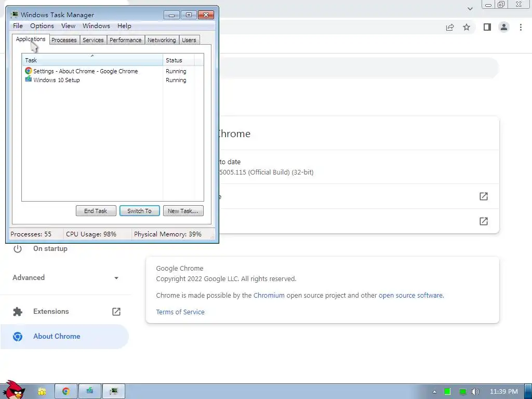
Task: Click the Angry Birds Start button
Action: pyautogui.click(x=14, y=390)
